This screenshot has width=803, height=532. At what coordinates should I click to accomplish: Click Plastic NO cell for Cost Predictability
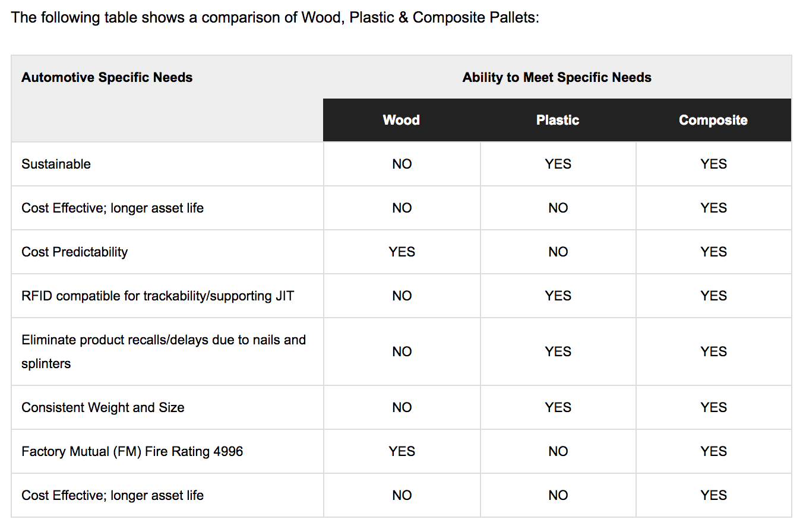[558, 252]
